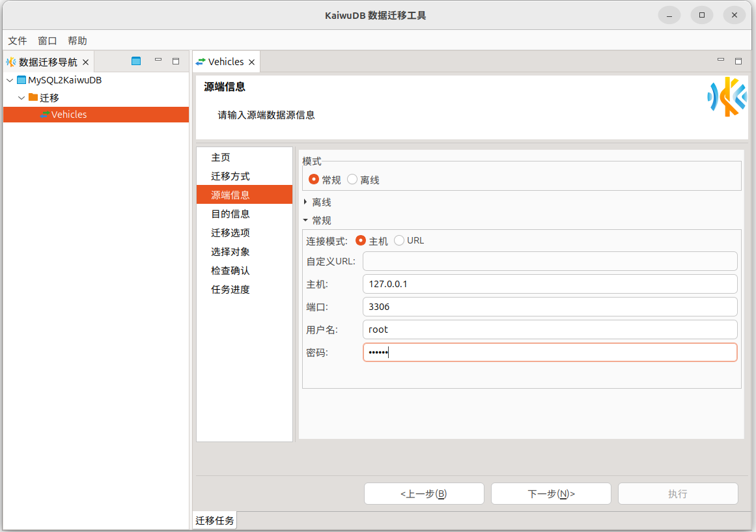Expand the 离线 section
This screenshot has height=532, width=756.
click(305, 203)
